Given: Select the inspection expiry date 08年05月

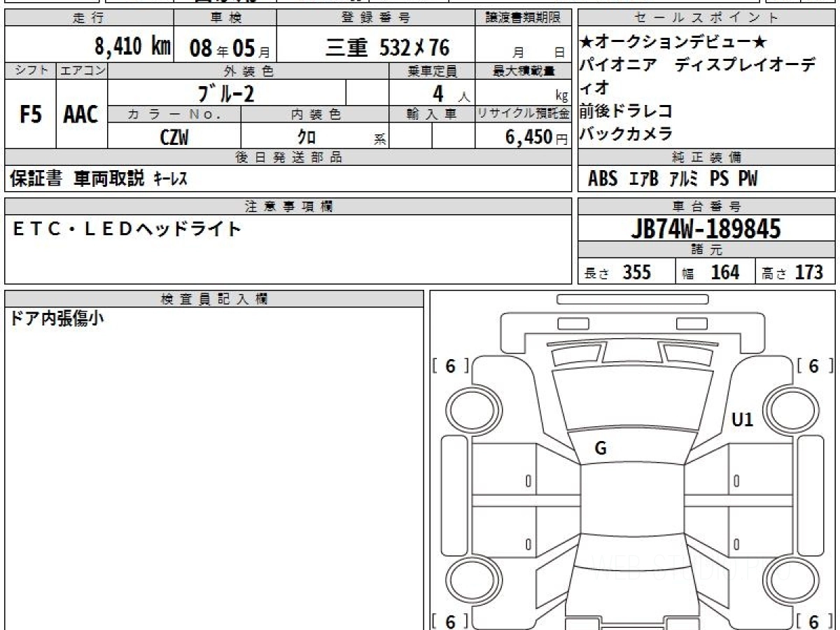Looking at the screenshot, I should [x=229, y=48].
